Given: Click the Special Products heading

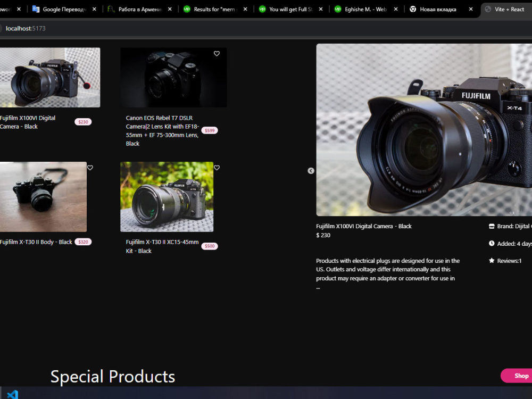Looking at the screenshot, I should point(113,377).
